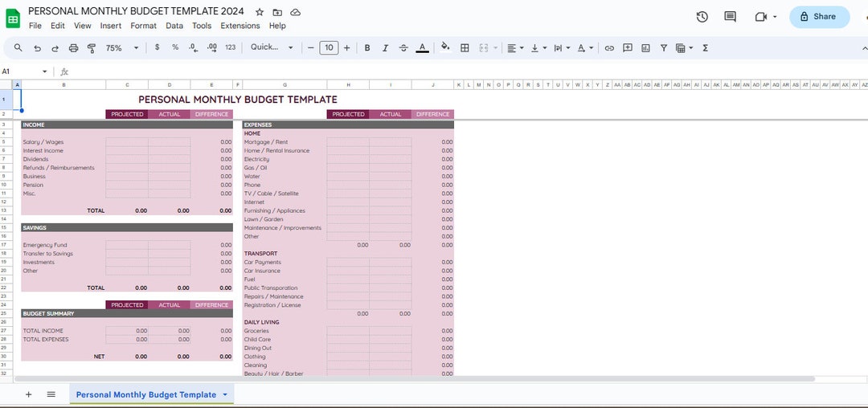Viewport: 868px width, 408px height.
Task: Increase decimal places
Action: click(211, 47)
